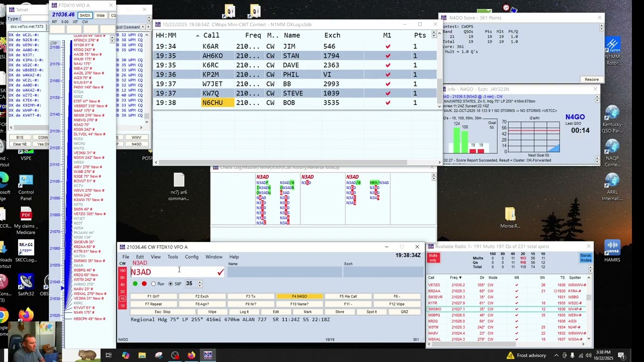Toggle M1 check mark for AH6KO row
644x362 pixels.
(x=387, y=56)
